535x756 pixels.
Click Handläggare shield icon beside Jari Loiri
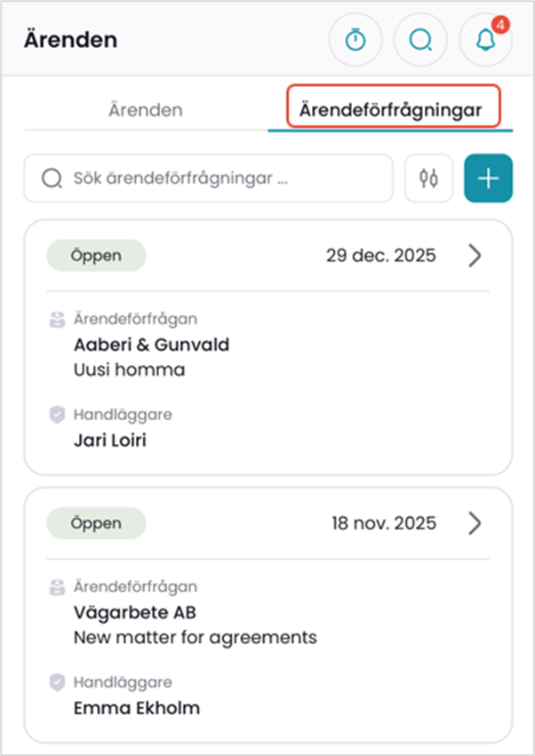57,414
